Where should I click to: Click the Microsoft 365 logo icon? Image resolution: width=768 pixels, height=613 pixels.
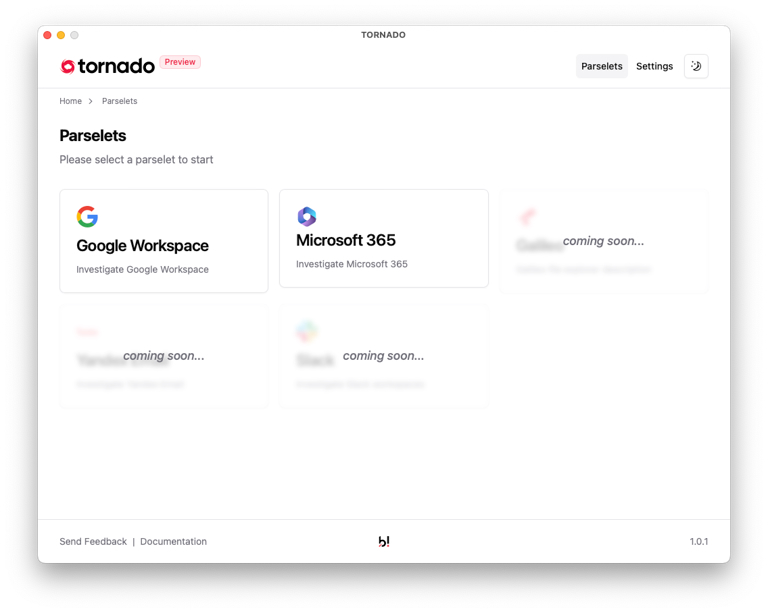pos(307,216)
